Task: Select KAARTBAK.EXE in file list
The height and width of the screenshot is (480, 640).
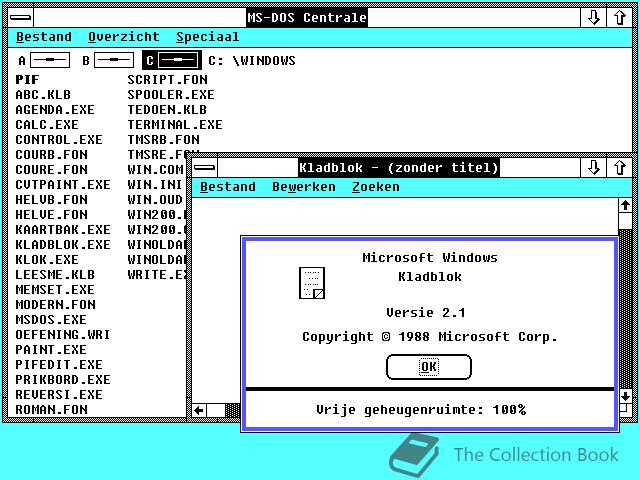Action: pyautogui.click(x=63, y=230)
